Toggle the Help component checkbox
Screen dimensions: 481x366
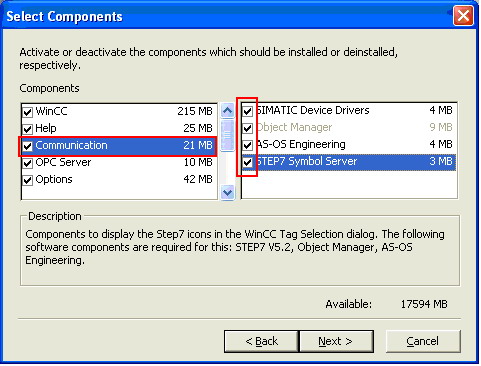coord(28,129)
